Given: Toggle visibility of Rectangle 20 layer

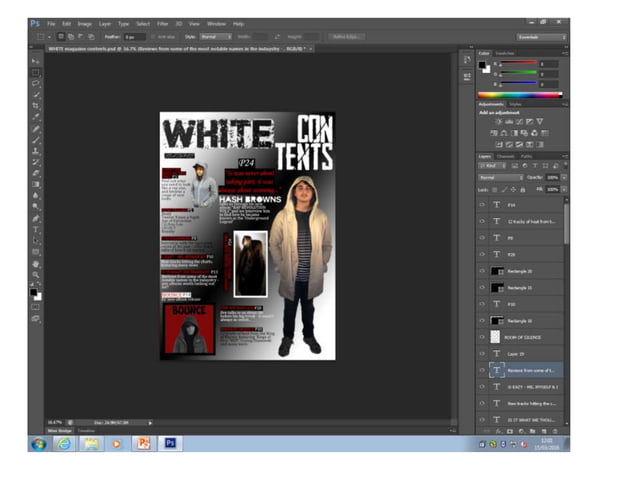Looking at the screenshot, I should (483, 271).
